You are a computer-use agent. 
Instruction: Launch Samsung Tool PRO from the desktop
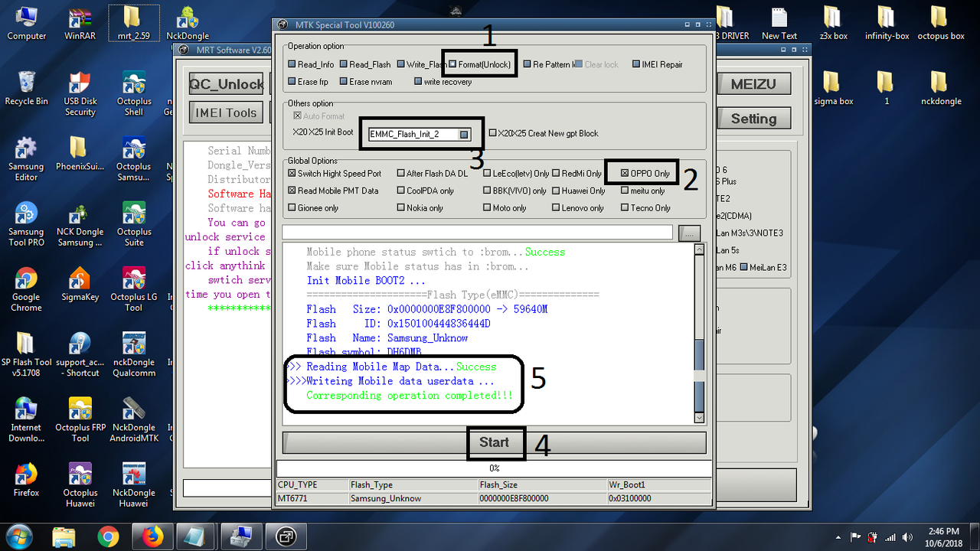click(26, 223)
